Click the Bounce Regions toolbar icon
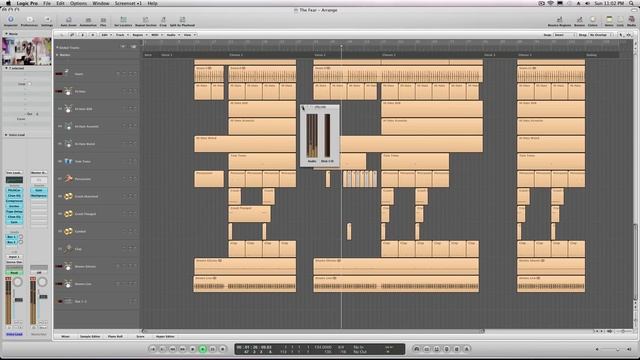 coord(560,20)
